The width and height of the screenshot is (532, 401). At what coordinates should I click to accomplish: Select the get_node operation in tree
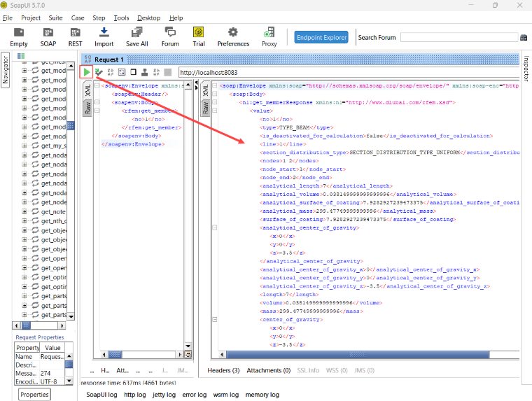[x=54, y=202]
